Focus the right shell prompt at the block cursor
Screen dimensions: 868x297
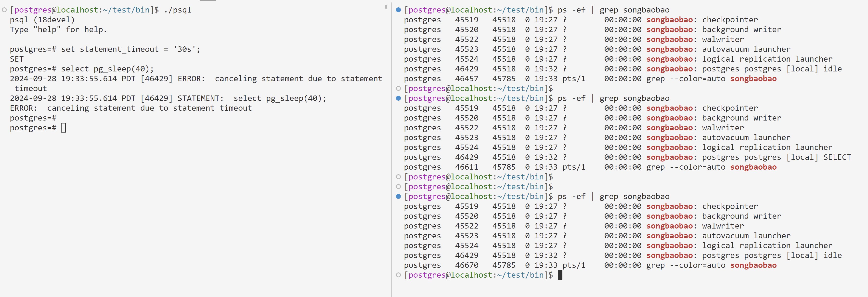(560, 275)
